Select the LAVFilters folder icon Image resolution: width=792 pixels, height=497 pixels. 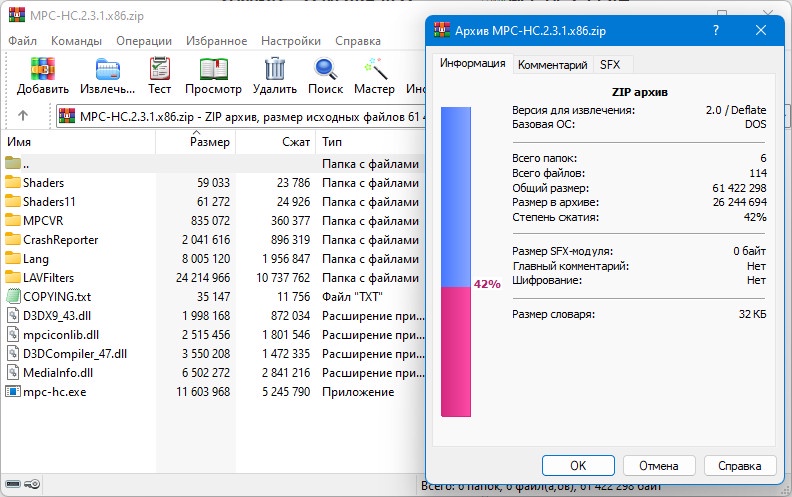13,277
